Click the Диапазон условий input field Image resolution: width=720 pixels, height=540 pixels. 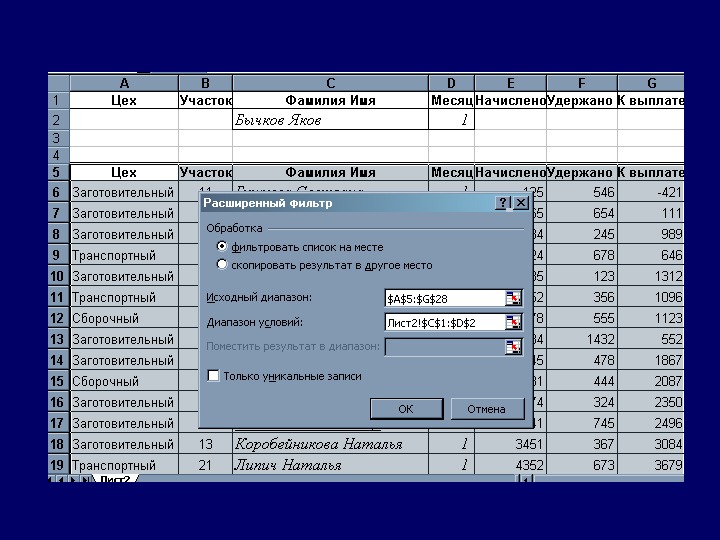444,323
